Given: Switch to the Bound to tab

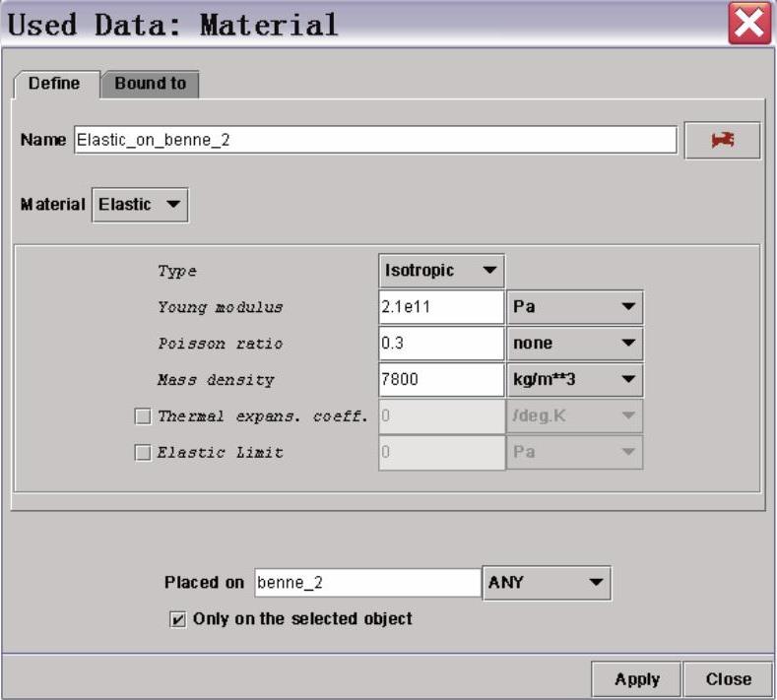Looking at the screenshot, I should click(x=150, y=84).
